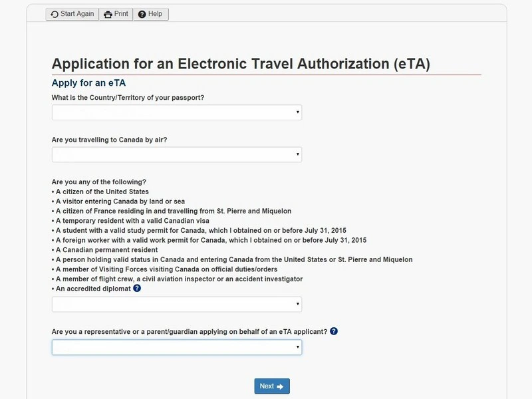Click the 'A Canadian permanent resident' list item

(106, 250)
